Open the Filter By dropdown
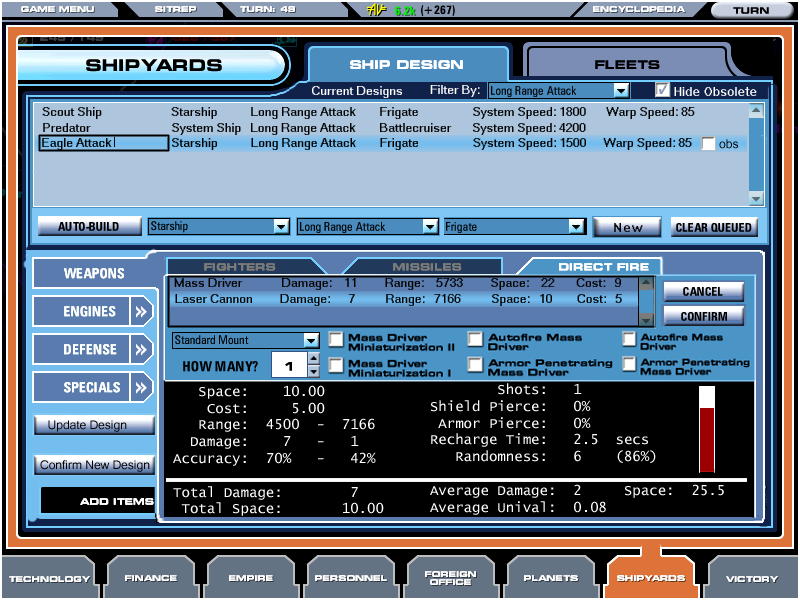The width and height of the screenshot is (800, 600). [x=622, y=91]
